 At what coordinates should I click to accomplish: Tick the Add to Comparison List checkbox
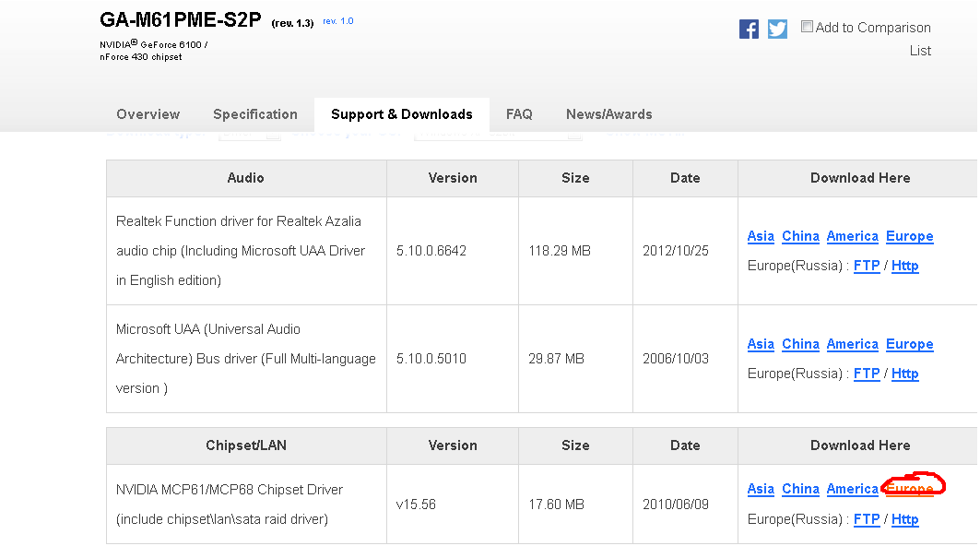[x=807, y=27]
